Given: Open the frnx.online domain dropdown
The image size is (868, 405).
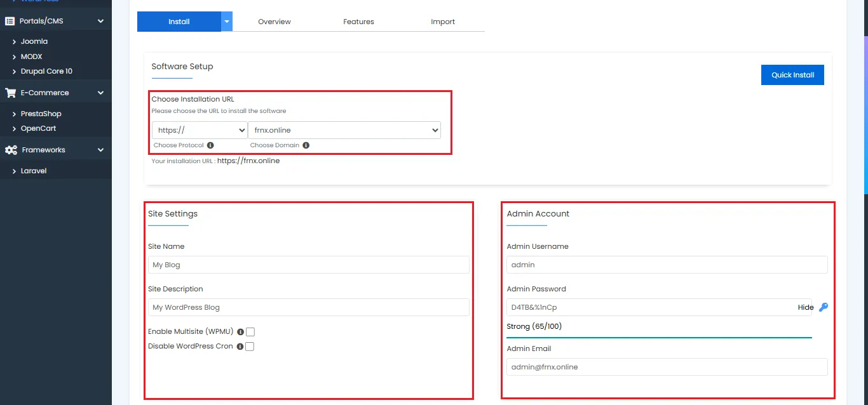Looking at the screenshot, I should coord(344,130).
